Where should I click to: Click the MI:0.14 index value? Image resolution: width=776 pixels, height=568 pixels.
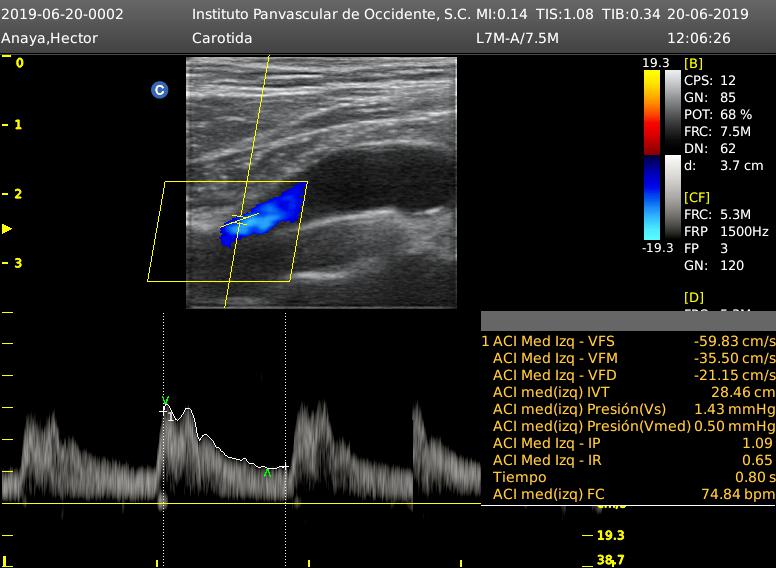(502, 14)
